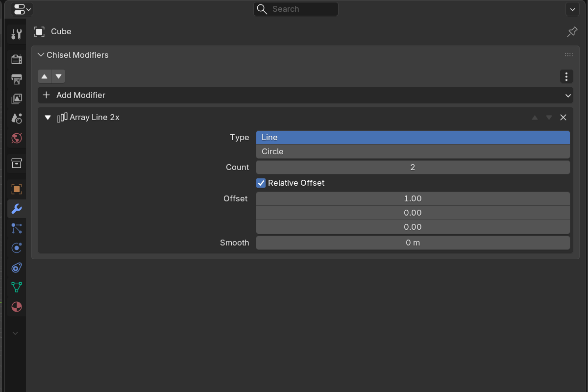Open the Object properties tab
Viewport: 588px width, 392px height.
pyautogui.click(x=16, y=189)
